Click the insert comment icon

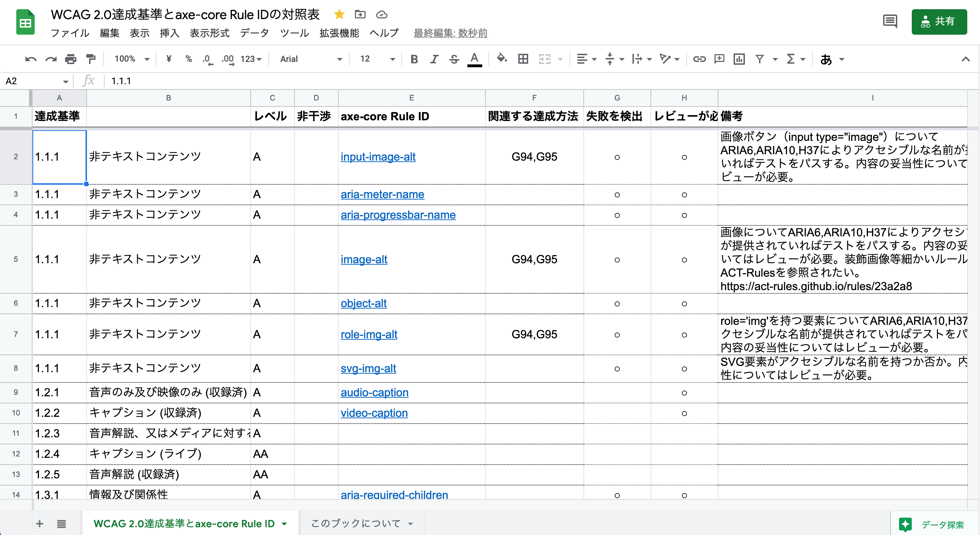click(719, 59)
